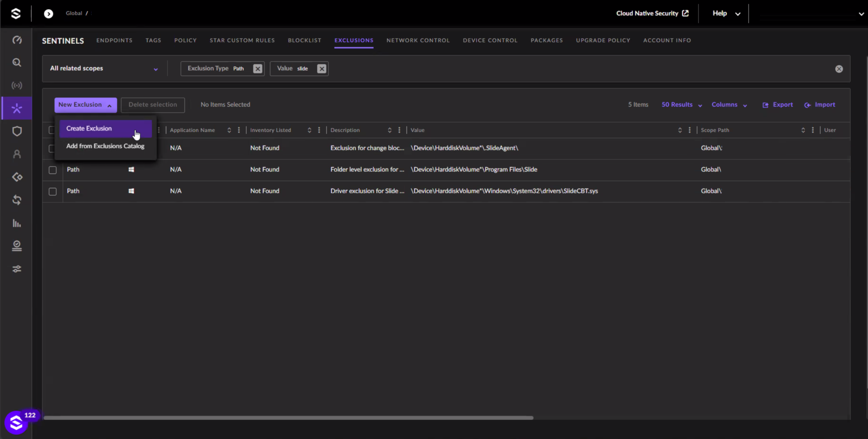Open the purple help assistant badge 122
Screen dimensions: 868x439
[16, 422]
